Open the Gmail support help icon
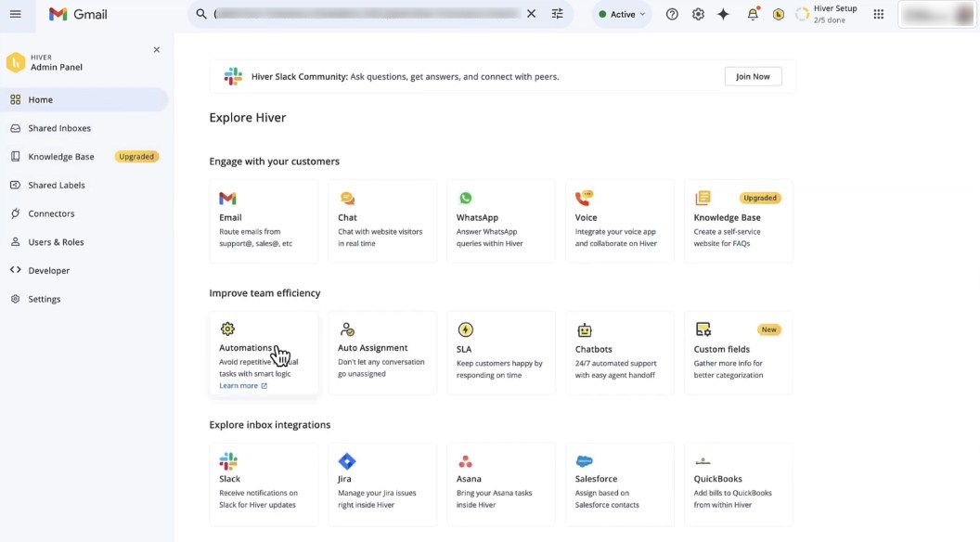980x542 pixels. click(672, 14)
